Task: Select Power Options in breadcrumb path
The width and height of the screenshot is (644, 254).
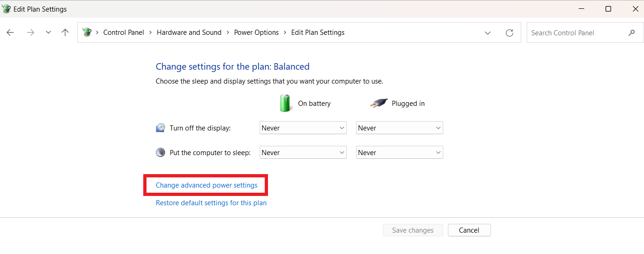Action: click(x=256, y=33)
